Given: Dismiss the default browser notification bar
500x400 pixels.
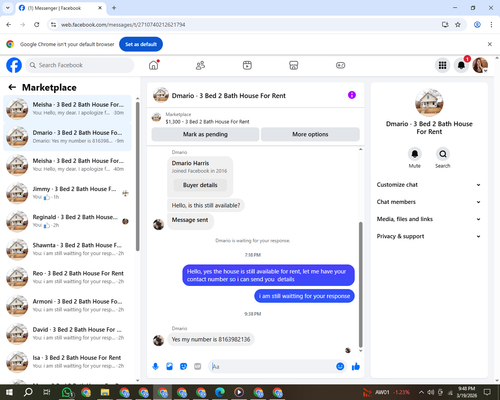Looking at the screenshot, I should click(x=490, y=44).
